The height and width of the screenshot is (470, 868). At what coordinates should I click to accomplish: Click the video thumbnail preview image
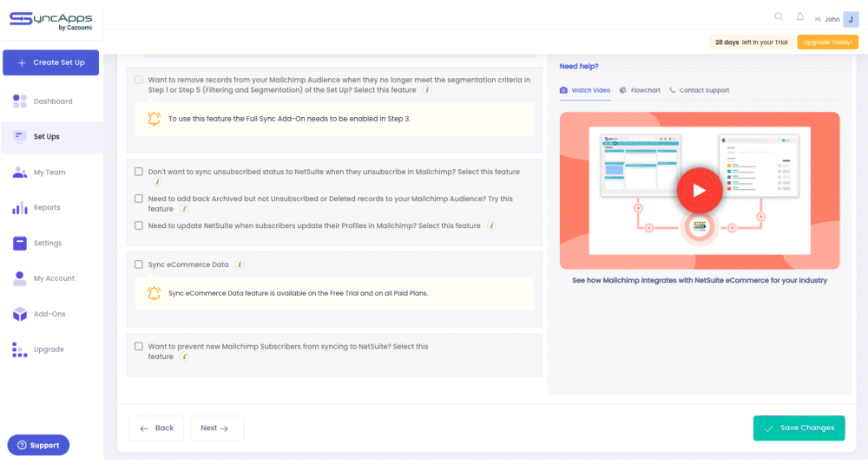coord(700,191)
